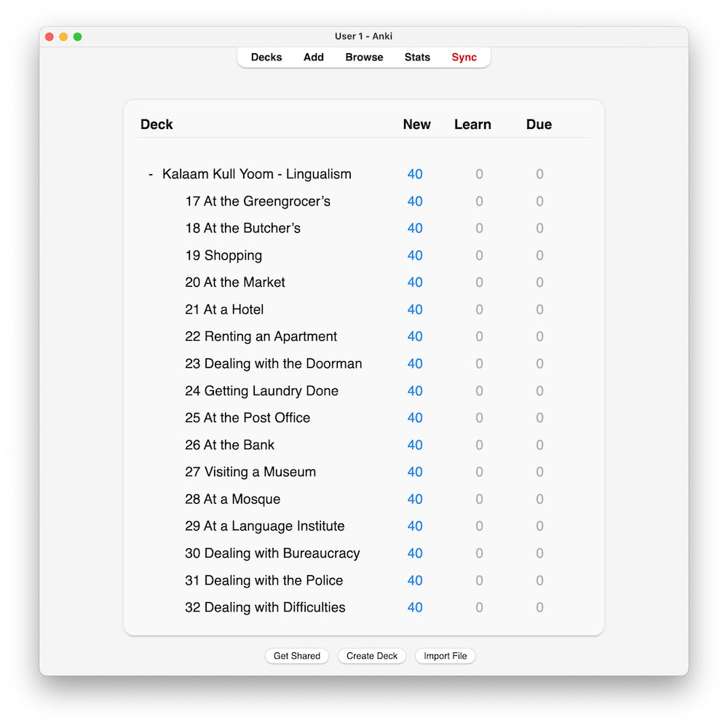Open the 32 Dealing with Difficulties deck

pos(265,607)
